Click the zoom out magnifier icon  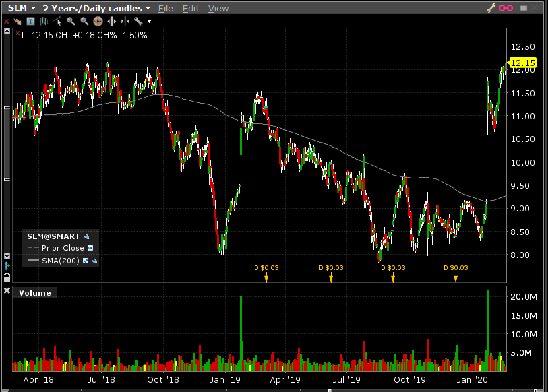tap(83, 22)
